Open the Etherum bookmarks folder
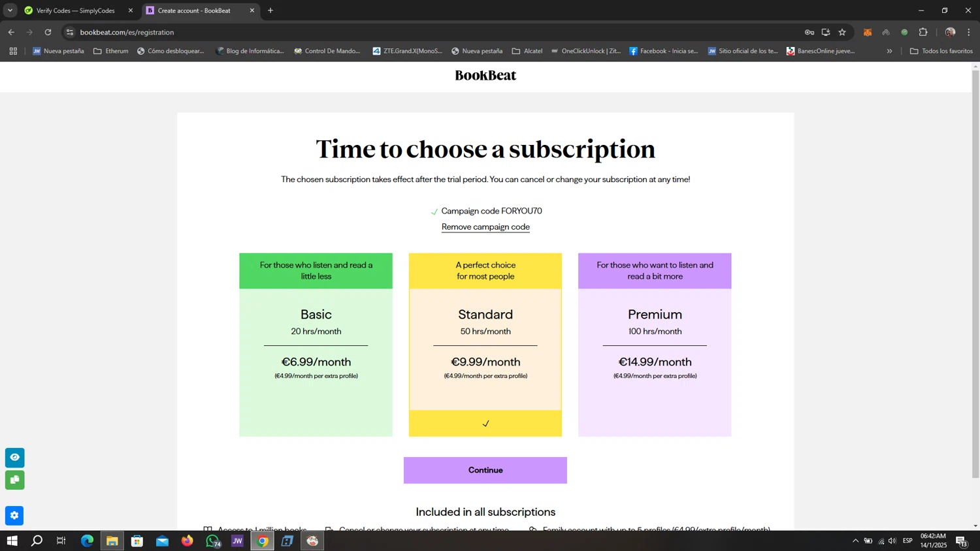This screenshot has width=980, height=551. pos(111,51)
